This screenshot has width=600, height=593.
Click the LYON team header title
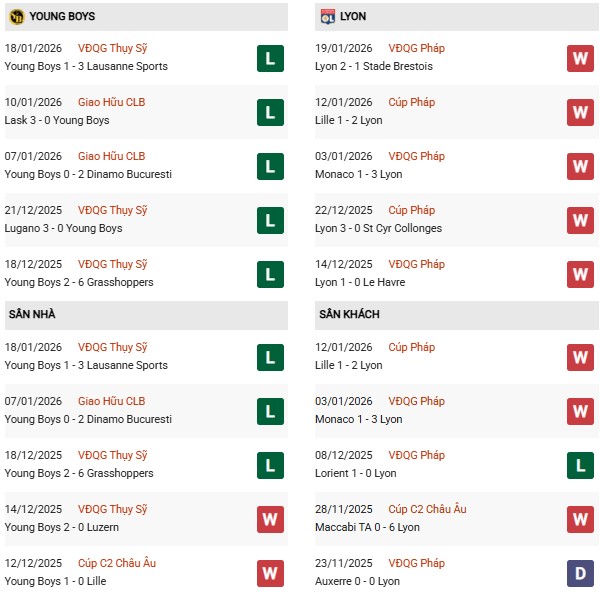point(354,16)
